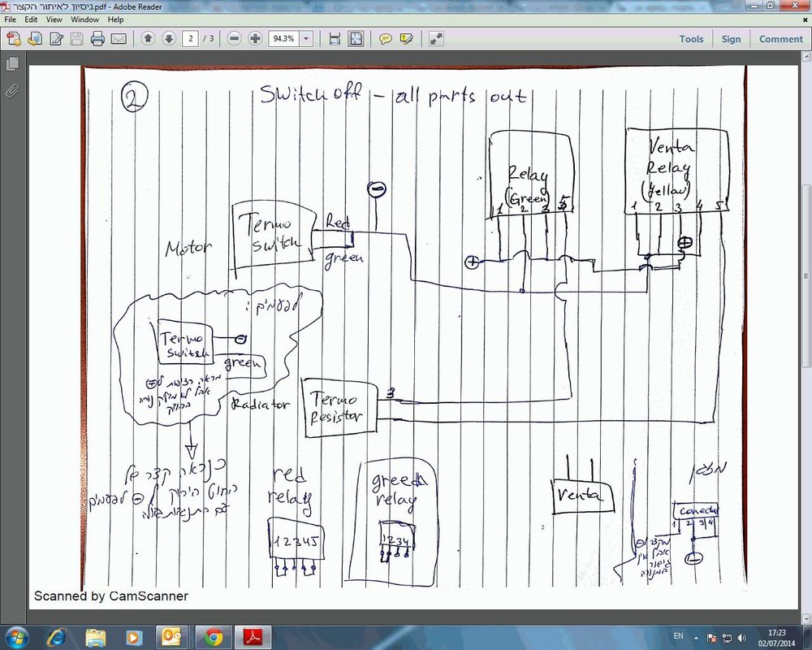This screenshot has height=650, width=812.
Task: Click the EN language indicator
Action: [678, 636]
